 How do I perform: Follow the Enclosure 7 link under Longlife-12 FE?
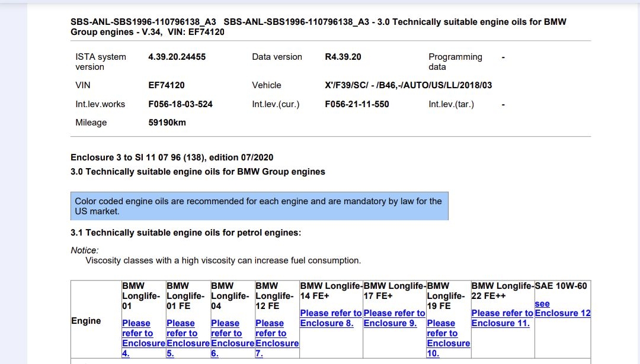tap(277, 339)
